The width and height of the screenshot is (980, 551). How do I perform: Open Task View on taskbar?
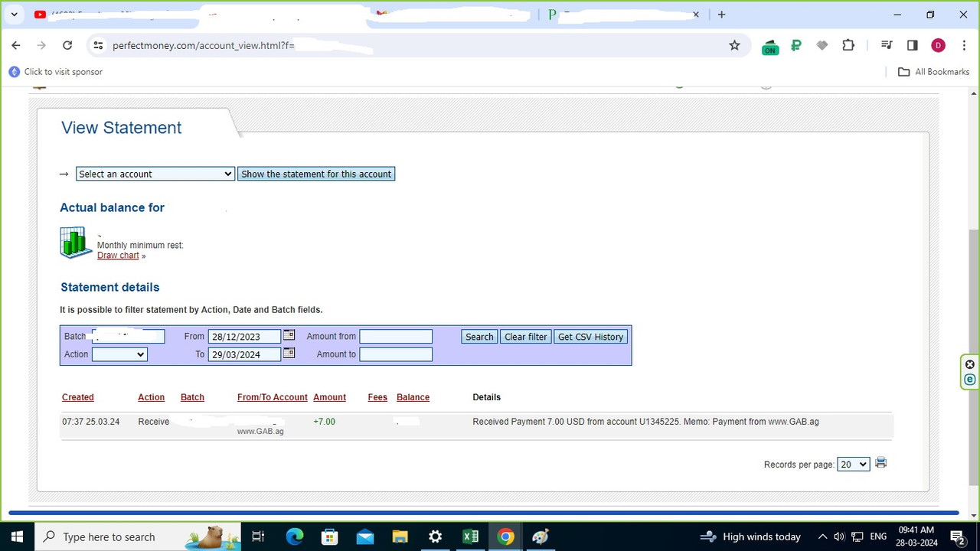click(259, 536)
